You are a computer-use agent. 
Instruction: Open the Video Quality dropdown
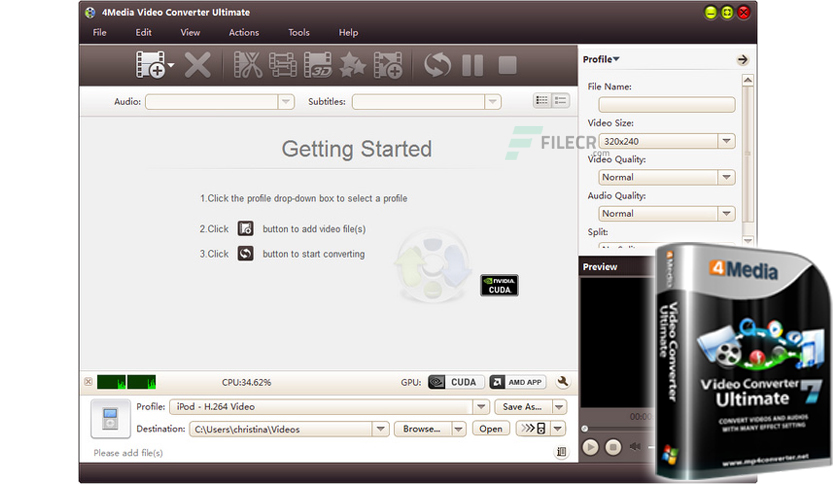[x=726, y=177]
